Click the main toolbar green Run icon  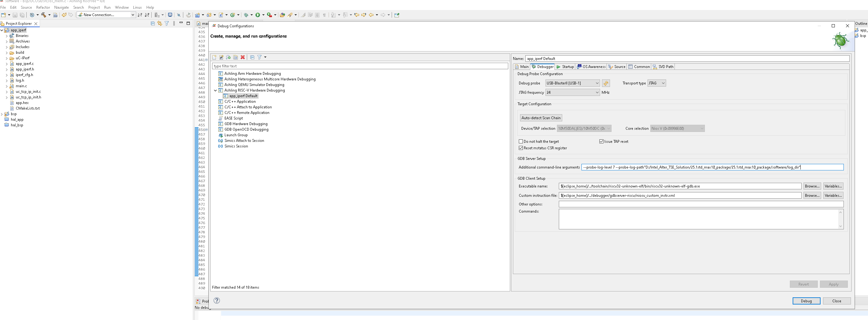tap(258, 15)
